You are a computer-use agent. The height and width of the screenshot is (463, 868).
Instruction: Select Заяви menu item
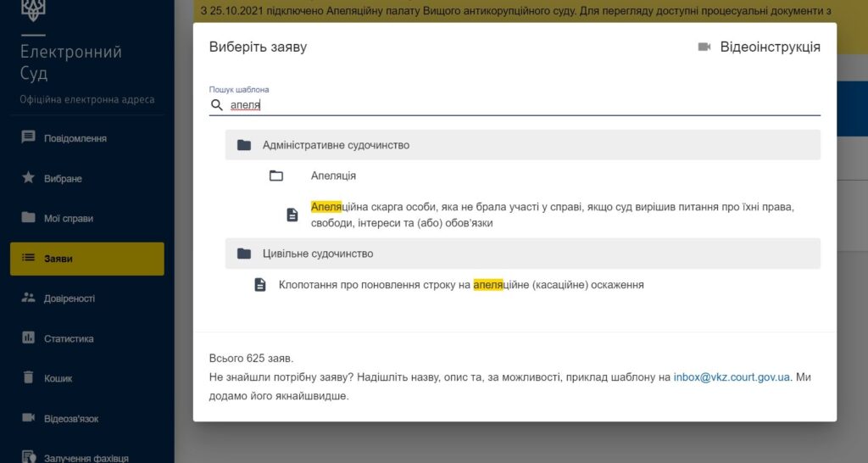tap(87, 259)
